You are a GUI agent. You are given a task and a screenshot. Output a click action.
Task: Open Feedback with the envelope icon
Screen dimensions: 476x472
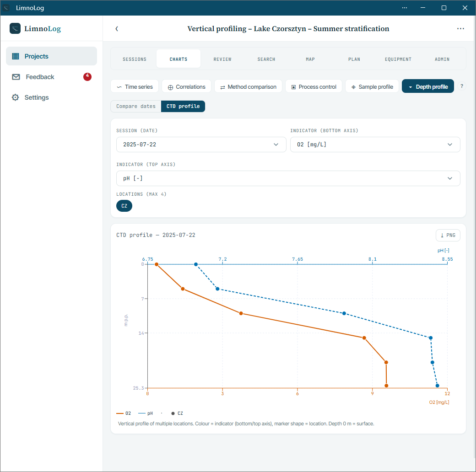[x=16, y=77]
